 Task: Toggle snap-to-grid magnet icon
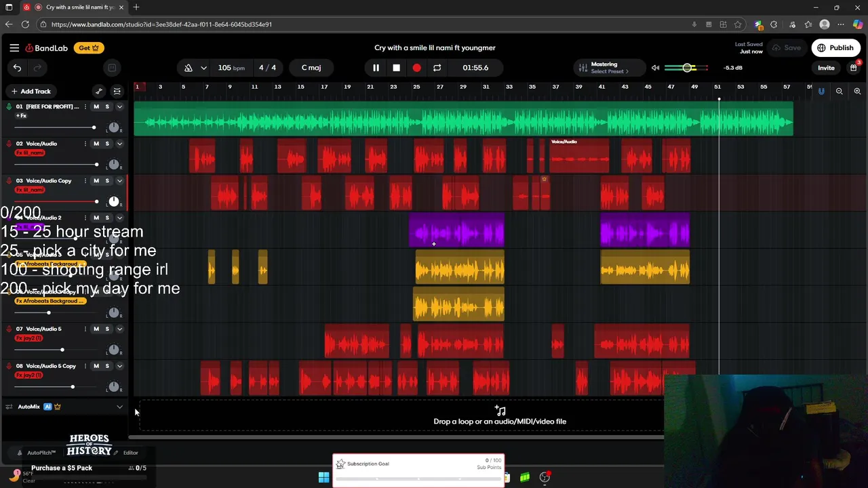[821, 91]
